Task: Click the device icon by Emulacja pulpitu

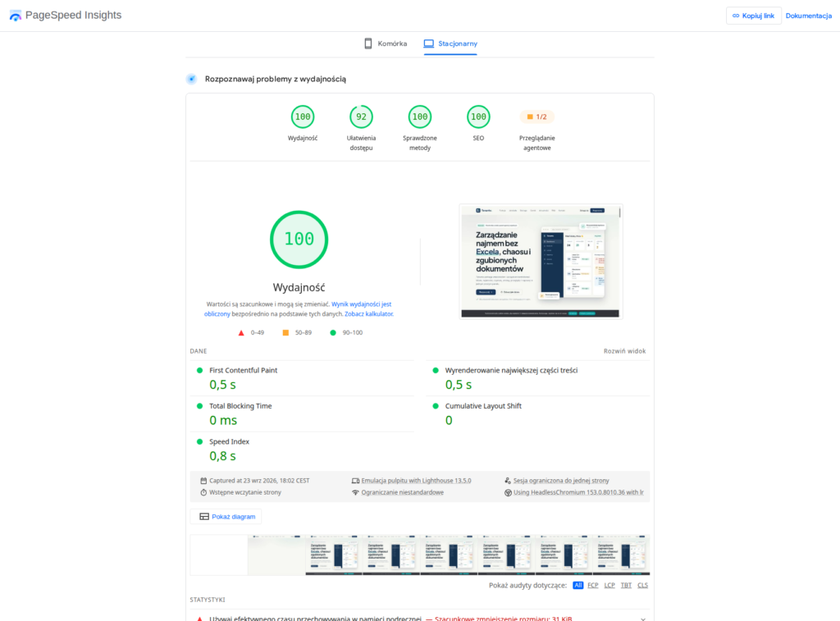Action: pyautogui.click(x=355, y=481)
